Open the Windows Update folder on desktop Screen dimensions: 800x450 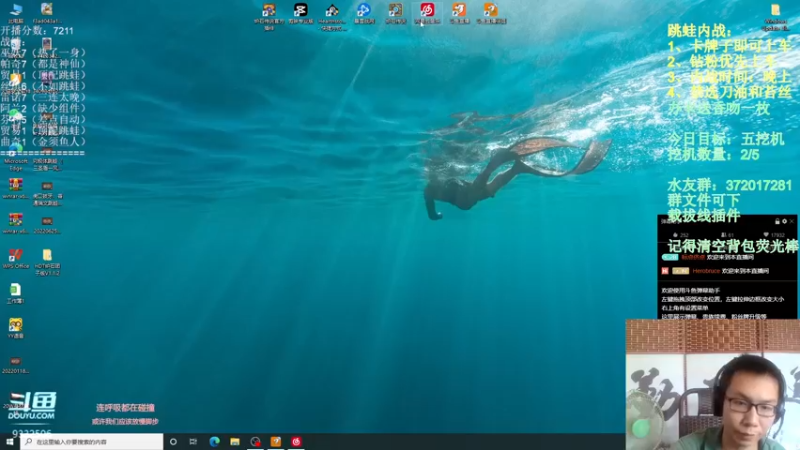click(776, 17)
